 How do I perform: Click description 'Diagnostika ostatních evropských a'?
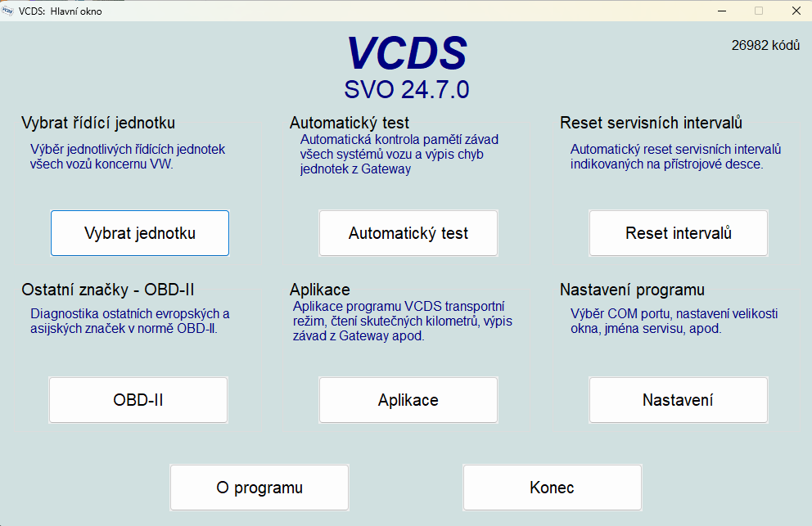click(x=130, y=314)
